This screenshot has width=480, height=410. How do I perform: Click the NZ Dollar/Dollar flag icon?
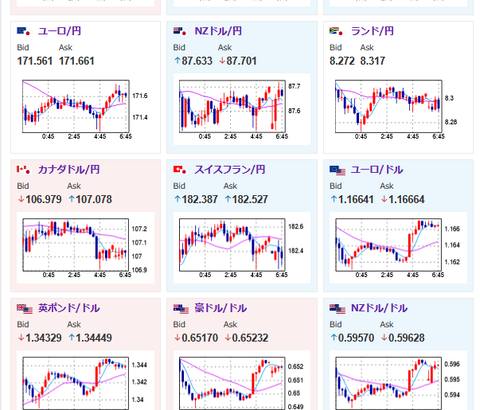[x=337, y=309]
